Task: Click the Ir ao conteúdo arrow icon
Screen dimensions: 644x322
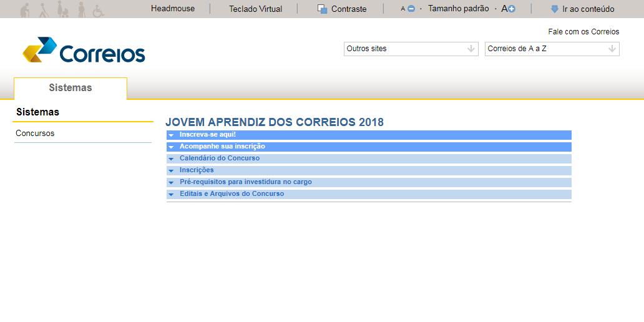Action: pyautogui.click(x=555, y=9)
